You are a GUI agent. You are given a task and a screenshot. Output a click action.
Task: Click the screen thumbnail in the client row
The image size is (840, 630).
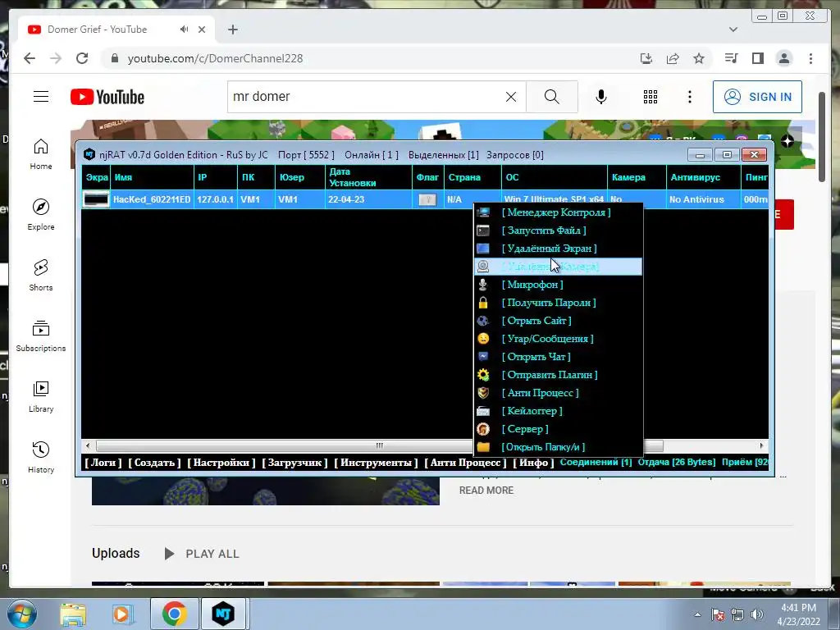pyautogui.click(x=97, y=199)
